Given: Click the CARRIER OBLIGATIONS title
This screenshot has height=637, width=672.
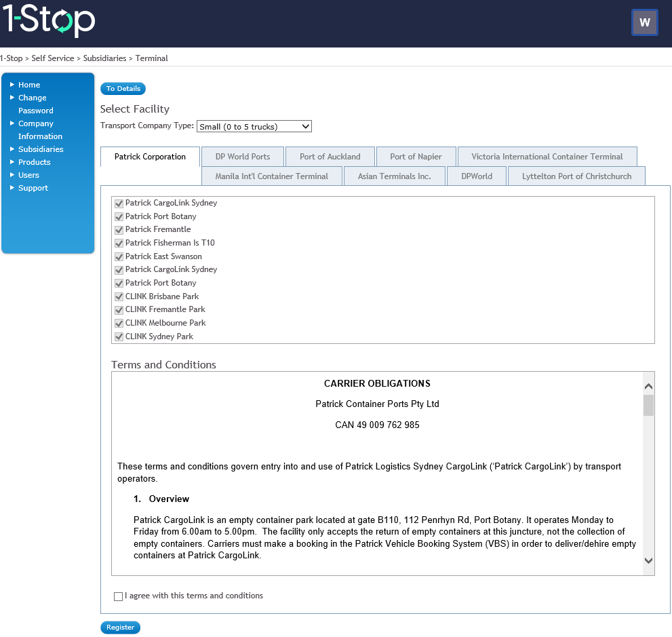Looking at the screenshot, I should coord(377,383).
